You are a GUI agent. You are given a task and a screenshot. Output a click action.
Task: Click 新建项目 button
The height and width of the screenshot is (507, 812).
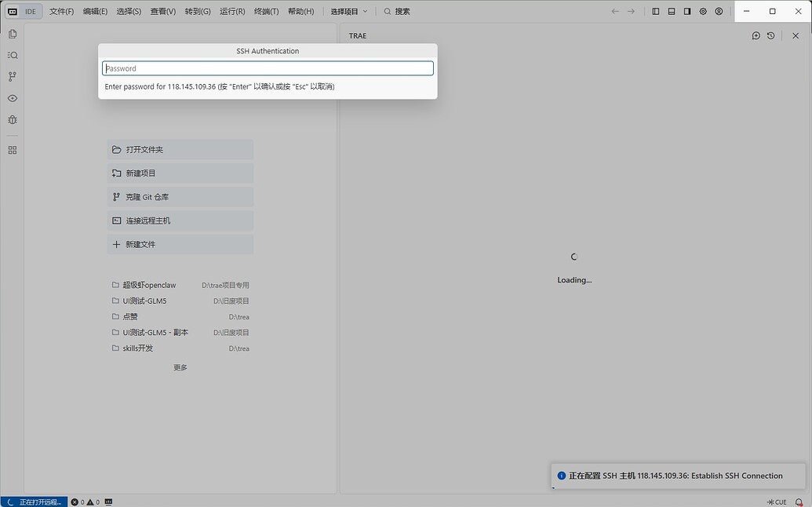(x=180, y=173)
